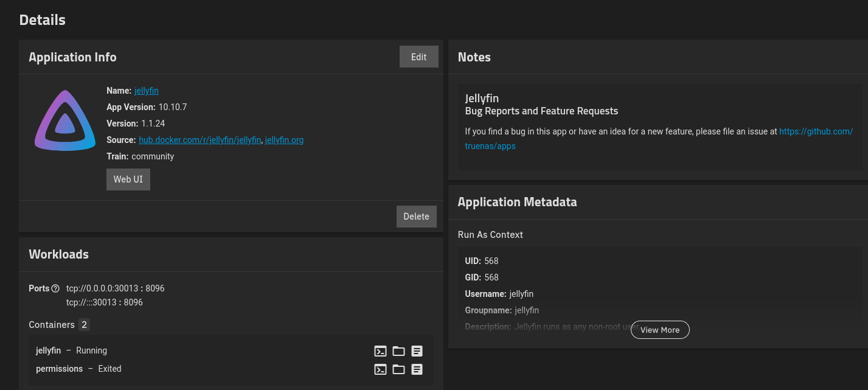
Task: Visit the jellyfin.org source link
Action: pos(284,140)
